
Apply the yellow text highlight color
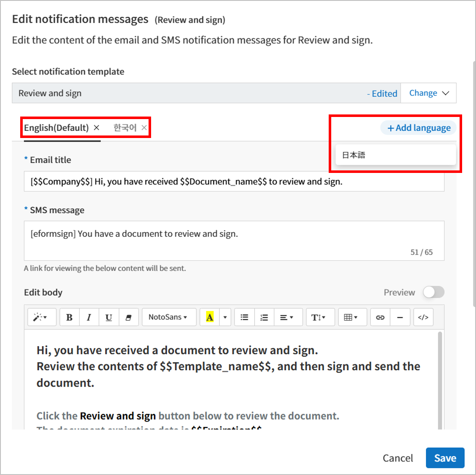coord(210,317)
